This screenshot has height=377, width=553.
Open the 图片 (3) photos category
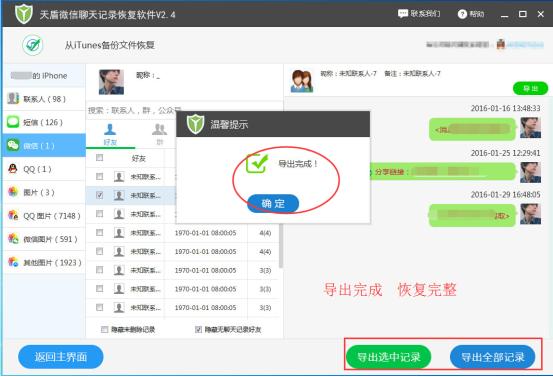44,192
